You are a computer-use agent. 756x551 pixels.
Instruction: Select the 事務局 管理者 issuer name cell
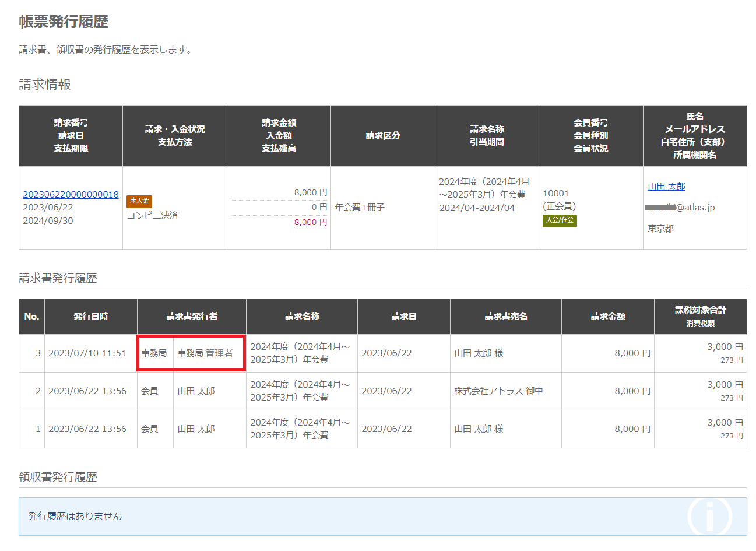tap(210, 353)
